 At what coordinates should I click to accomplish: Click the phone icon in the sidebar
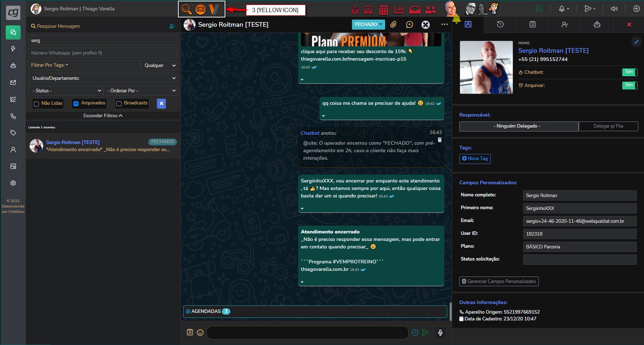[13, 116]
